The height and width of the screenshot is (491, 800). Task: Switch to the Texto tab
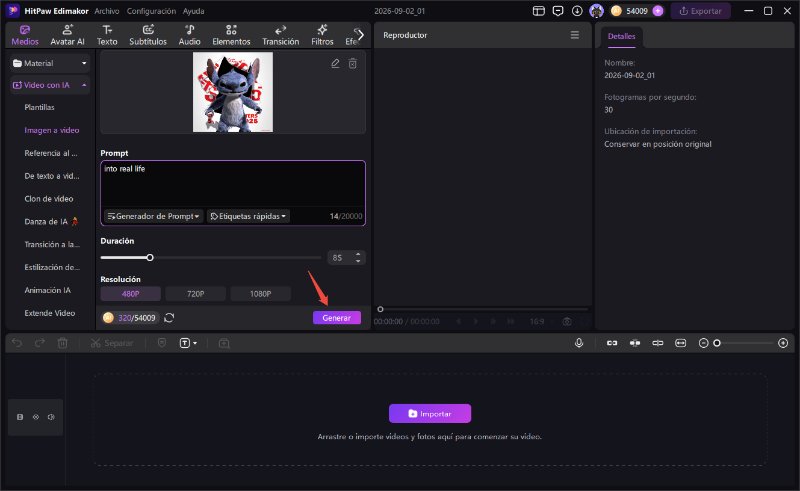(107, 35)
